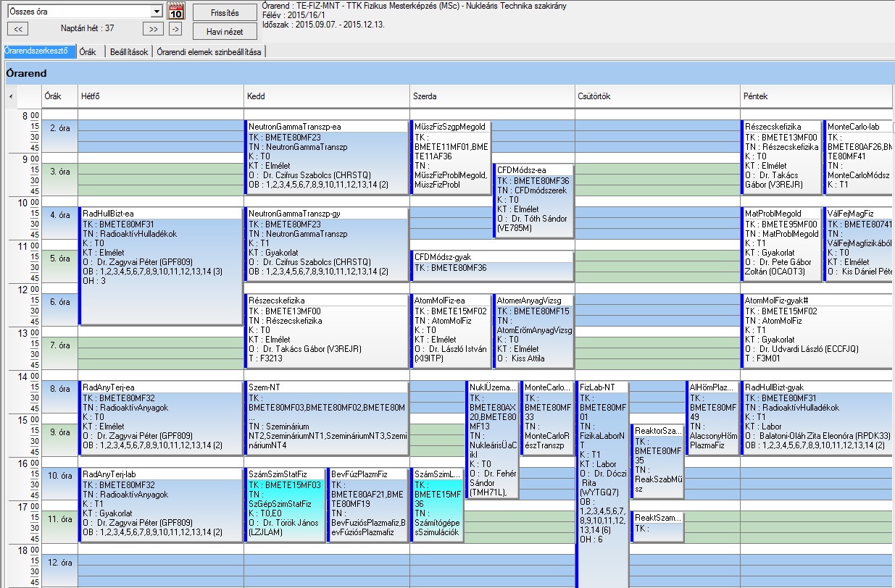
Task: Select the CFDMódsz-gyak class block
Action: [492, 266]
